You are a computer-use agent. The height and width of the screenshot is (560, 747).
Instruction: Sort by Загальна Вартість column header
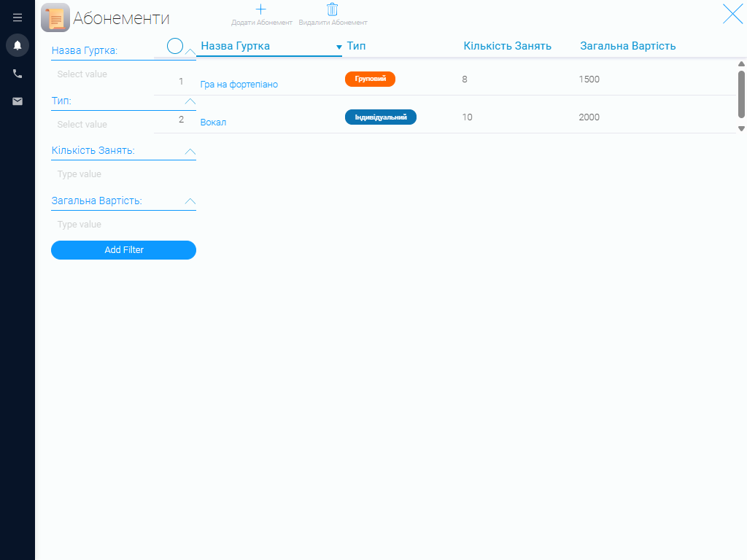[627, 46]
